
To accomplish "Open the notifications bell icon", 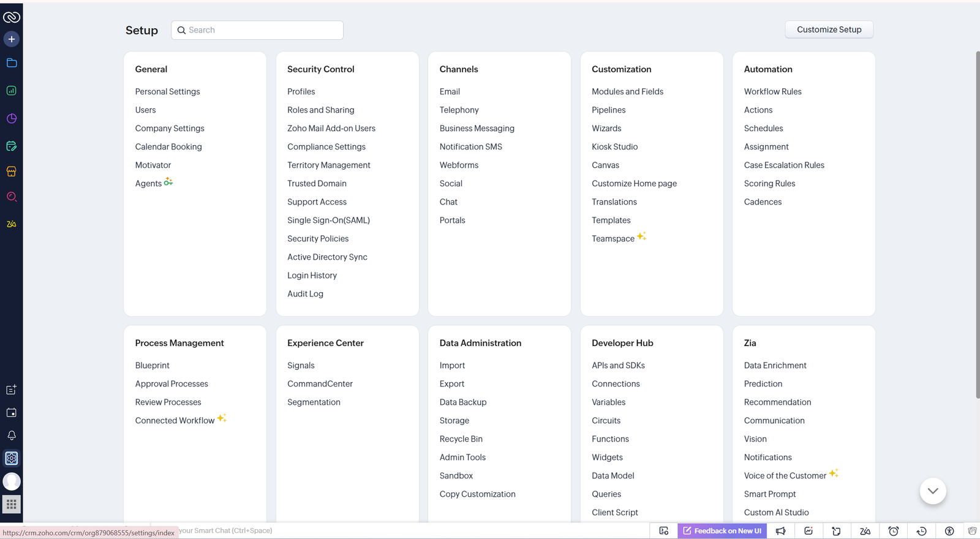I will click(12, 435).
